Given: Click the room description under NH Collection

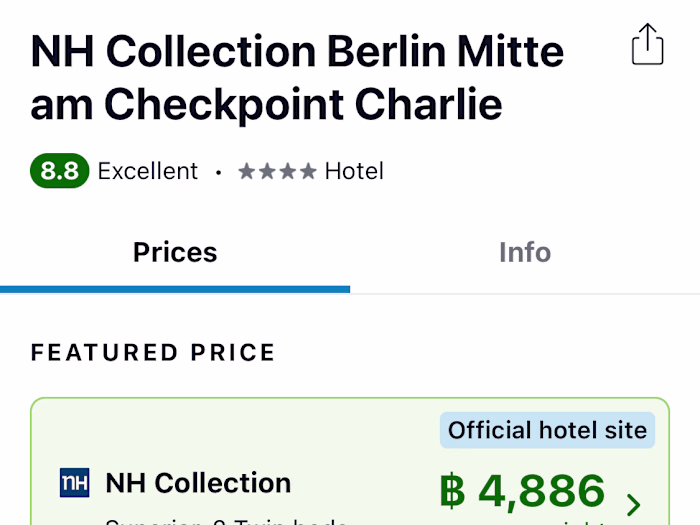Looking at the screenshot, I should (x=227, y=519).
